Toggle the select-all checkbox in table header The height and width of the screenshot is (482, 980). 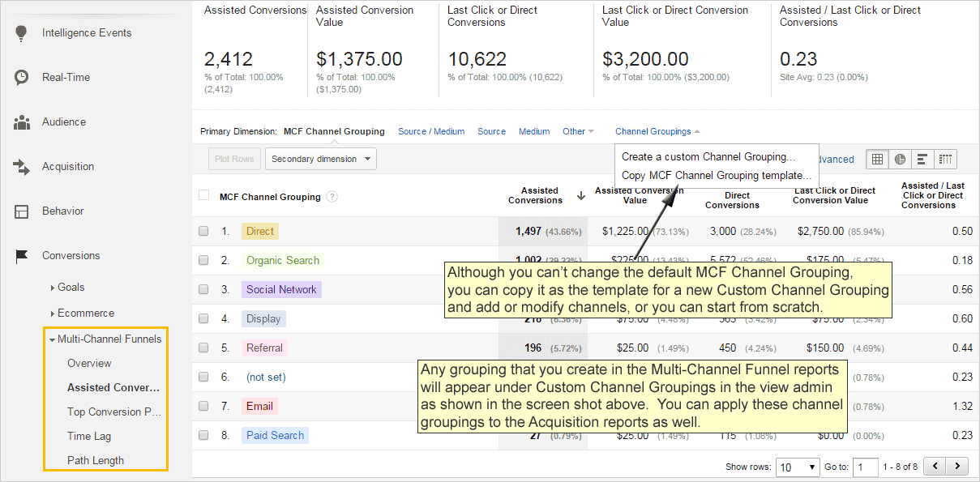(x=203, y=194)
